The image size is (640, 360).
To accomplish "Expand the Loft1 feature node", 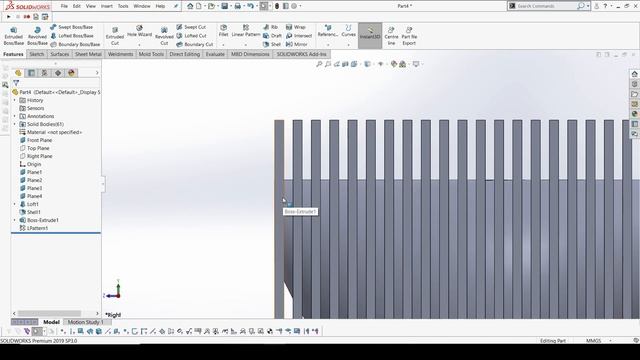I will click(x=15, y=204).
